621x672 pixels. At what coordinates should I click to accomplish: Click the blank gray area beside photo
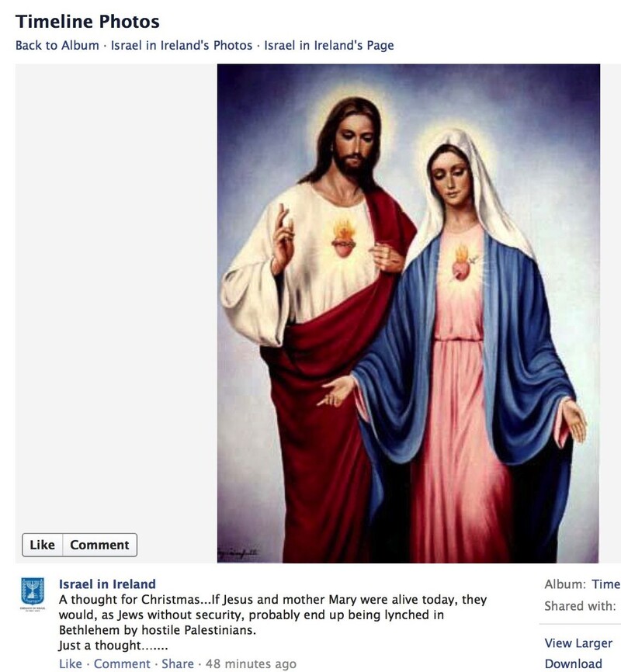tap(116, 296)
